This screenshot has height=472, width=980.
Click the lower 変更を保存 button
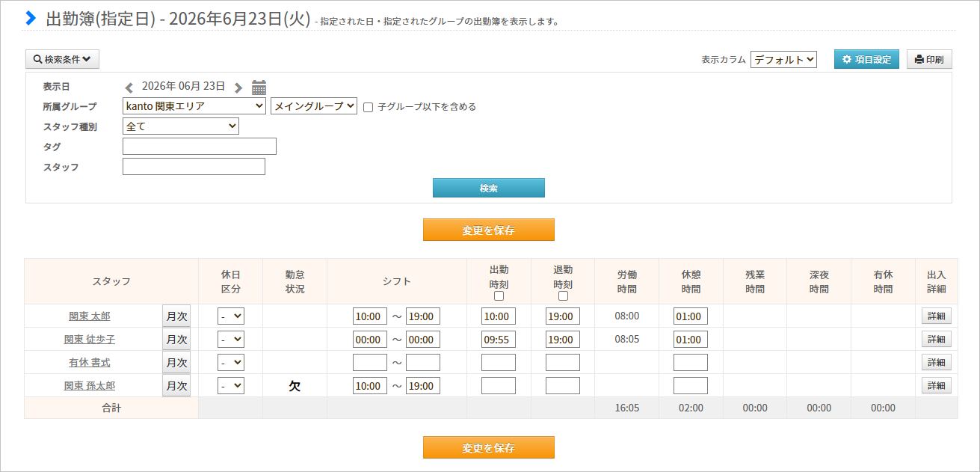click(x=489, y=447)
